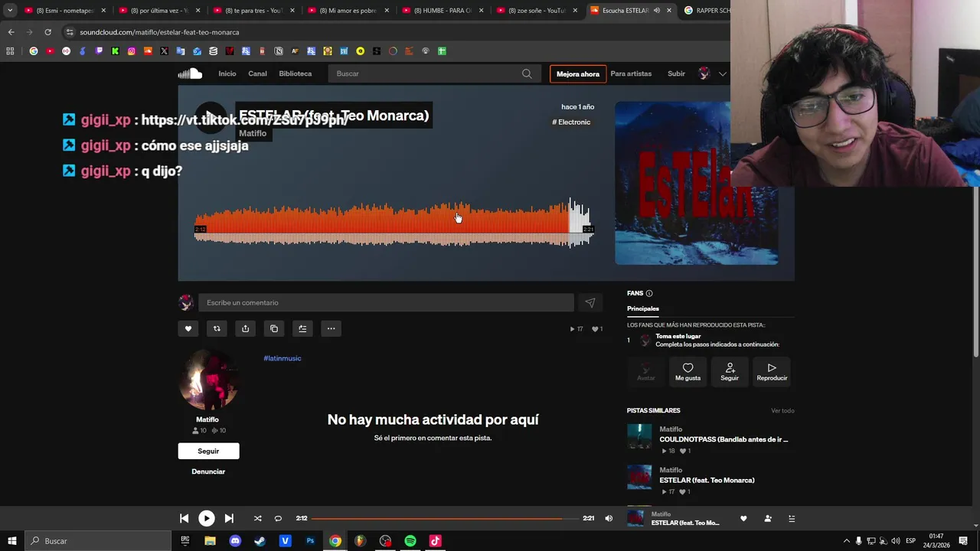The width and height of the screenshot is (980, 551).
Task: Reload the page with refresh icon
Action: (47, 32)
